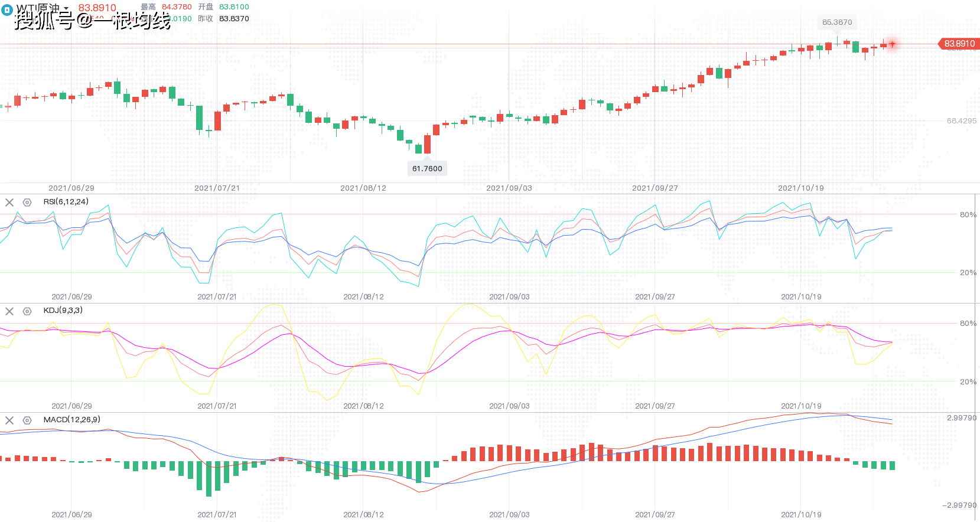Click the blue WTI crude oil logo icon
This screenshot has height=522, width=980.
pyautogui.click(x=7, y=9)
